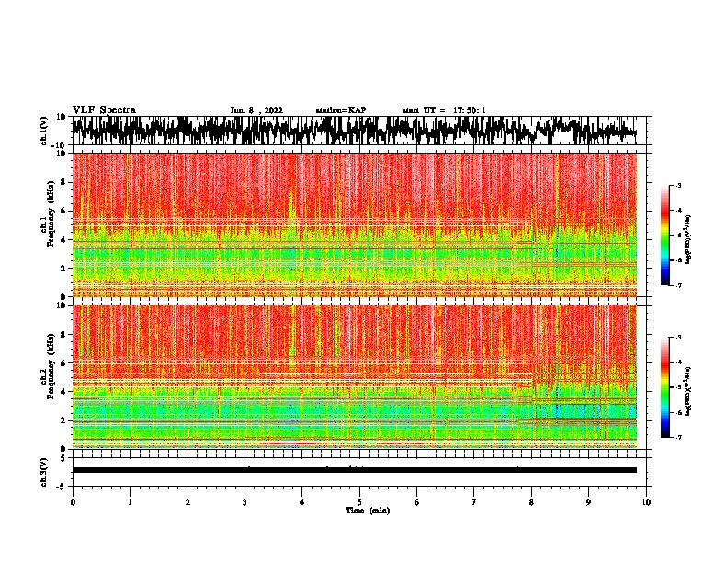Click the ch.1 "Frequency (kHz)" axis label
Image resolution: width=728 pixels, height=563 pixels.
(51, 214)
